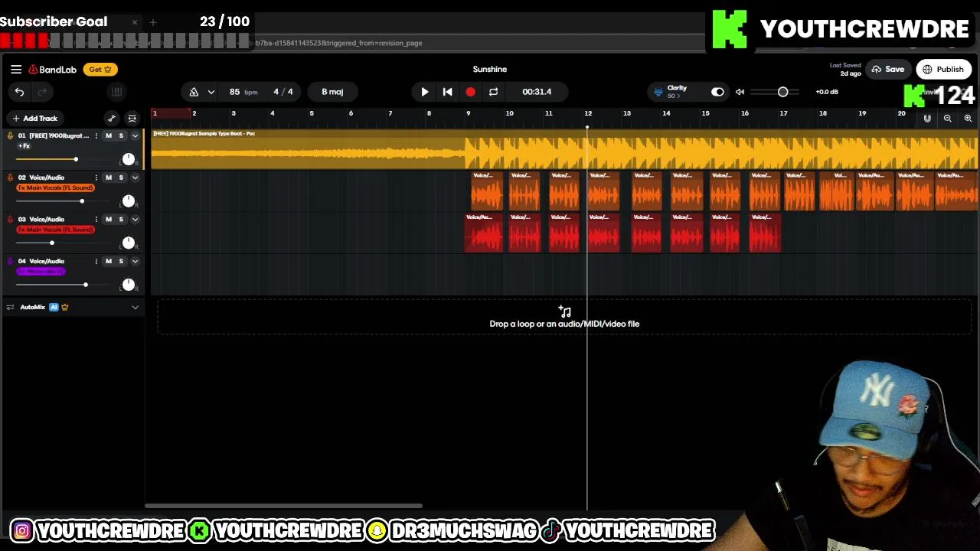Expand track 01 chevron

135,135
